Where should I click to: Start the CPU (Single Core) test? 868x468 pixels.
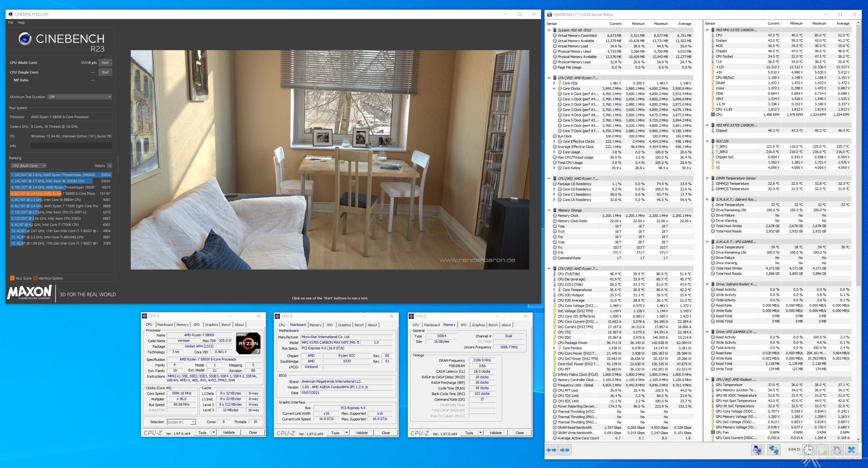pos(105,72)
